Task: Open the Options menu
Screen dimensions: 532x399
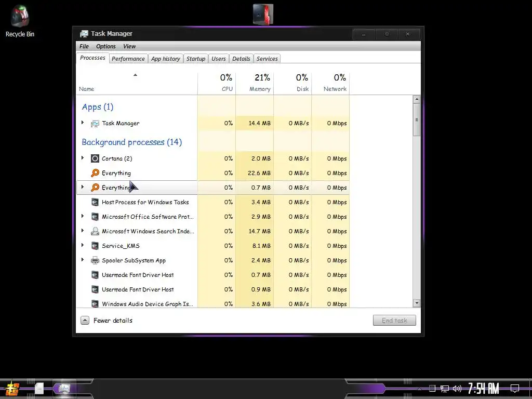Action: 106,46
